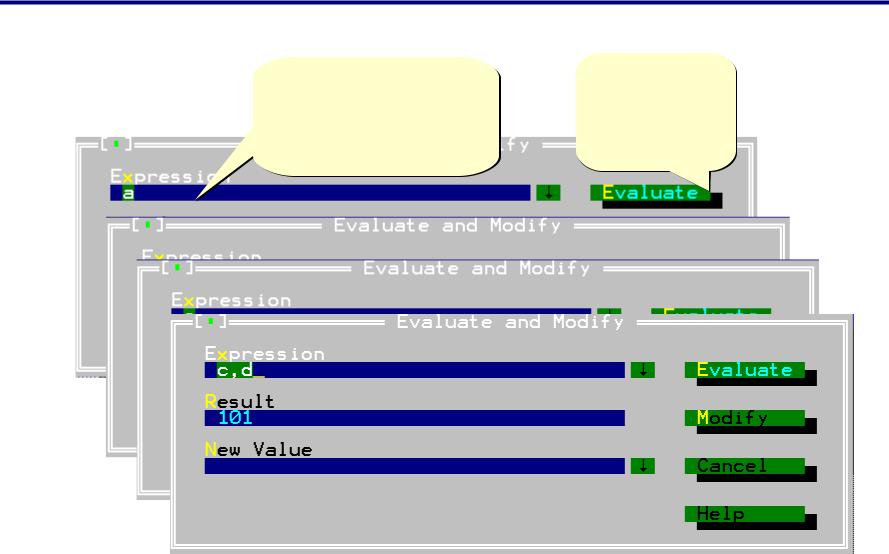Click Evaluate in the rearmost dialog
The width and height of the screenshot is (889, 554).
[x=650, y=193]
